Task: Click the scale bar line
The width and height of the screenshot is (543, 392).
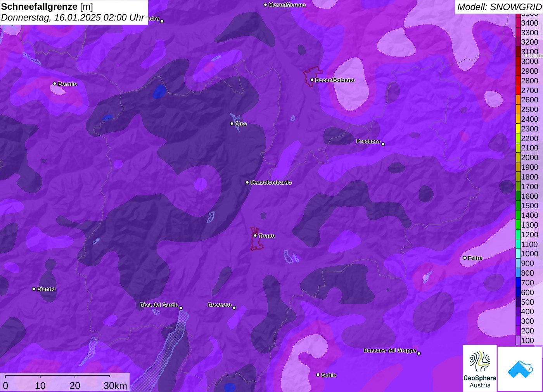Action: [x=57, y=376]
